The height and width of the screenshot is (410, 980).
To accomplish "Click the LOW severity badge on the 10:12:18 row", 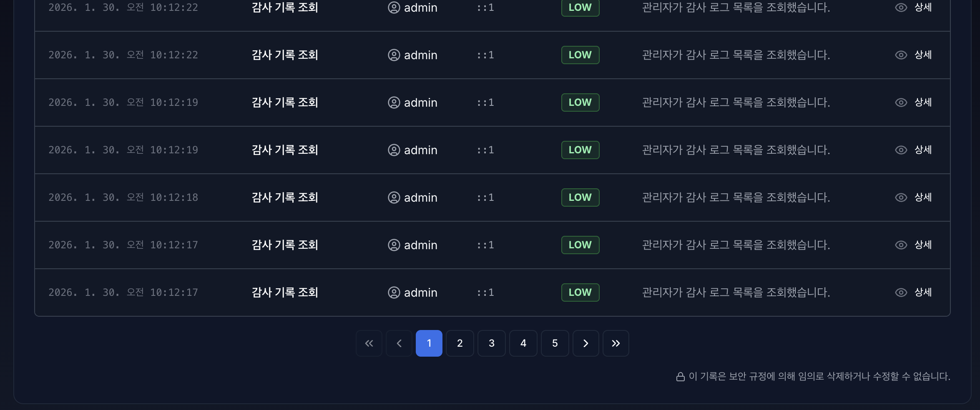I will point(580,197).
